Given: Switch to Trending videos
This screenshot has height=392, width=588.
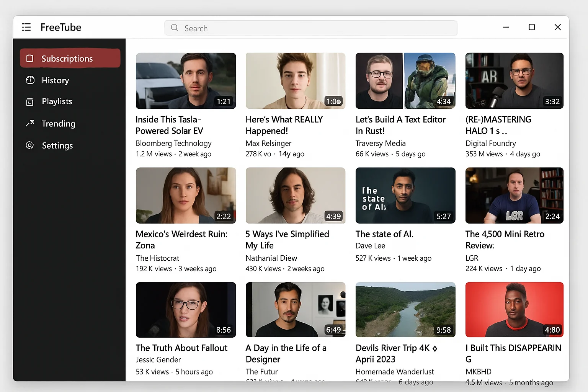Looking at the screenshot, I should pos(70,123).
